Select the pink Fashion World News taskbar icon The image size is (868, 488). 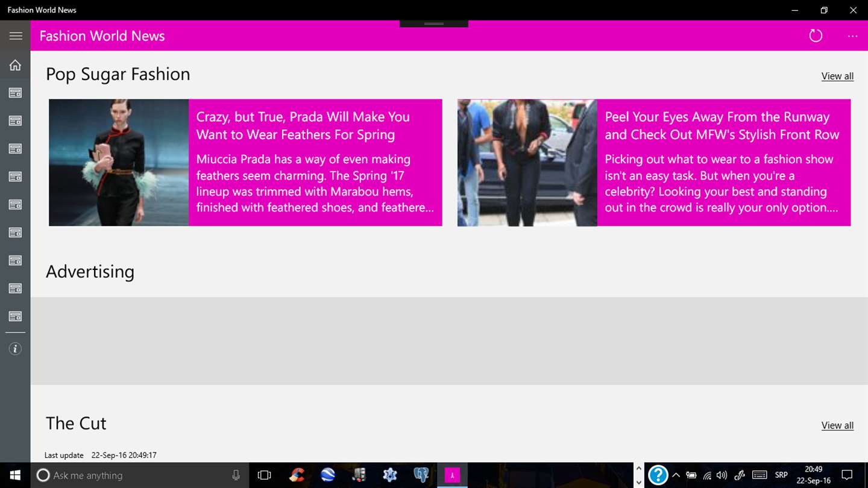452,475
